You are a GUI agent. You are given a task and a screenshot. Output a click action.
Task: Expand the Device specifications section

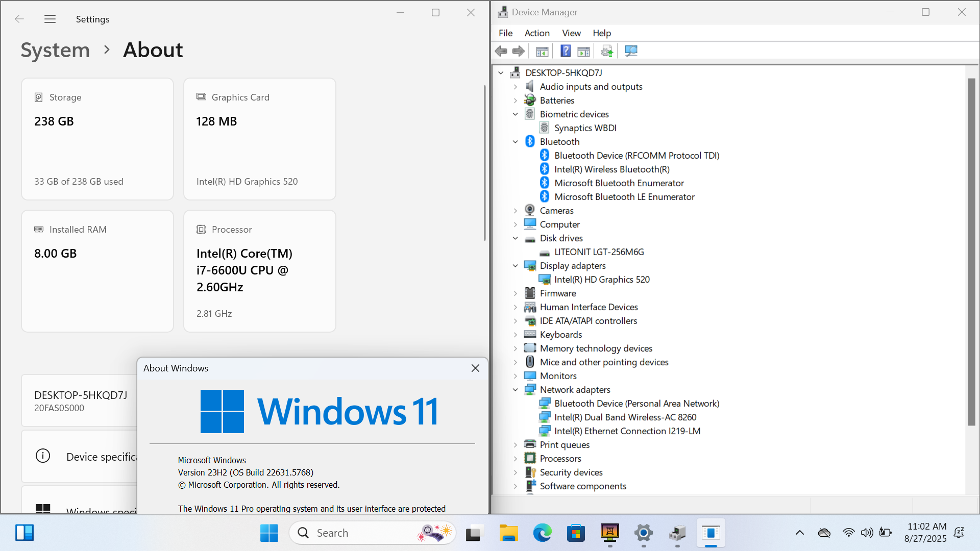pos(79,457)
